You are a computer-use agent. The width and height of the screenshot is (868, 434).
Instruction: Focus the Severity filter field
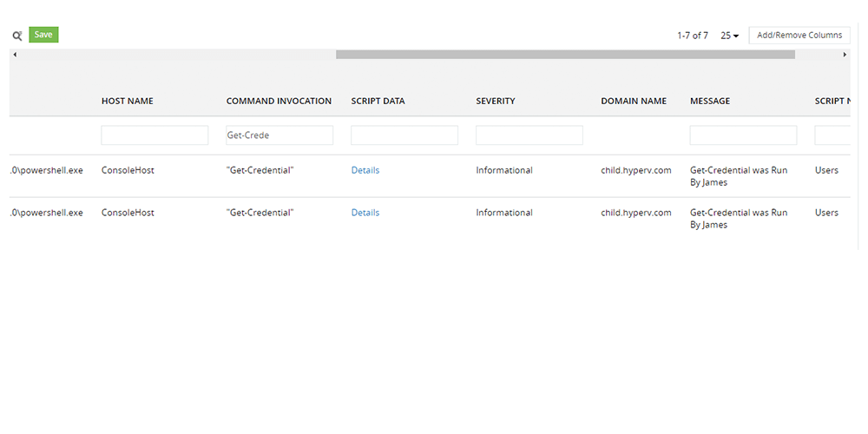click(529, 135)
